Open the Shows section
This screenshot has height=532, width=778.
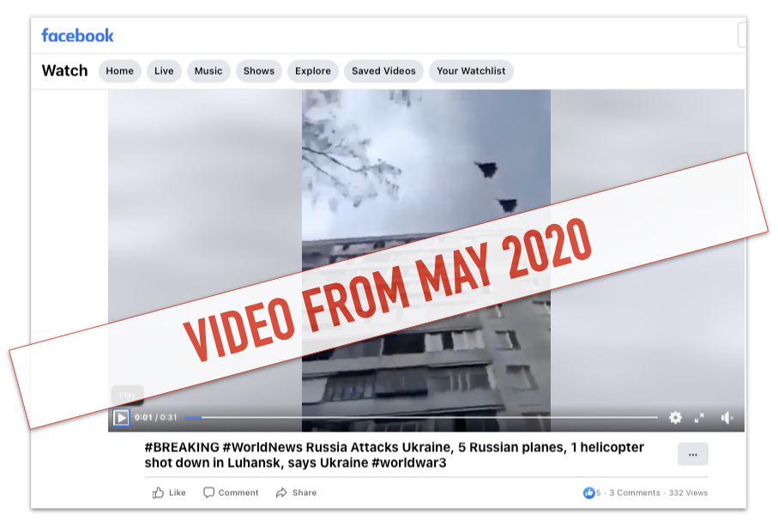[258, 71]
